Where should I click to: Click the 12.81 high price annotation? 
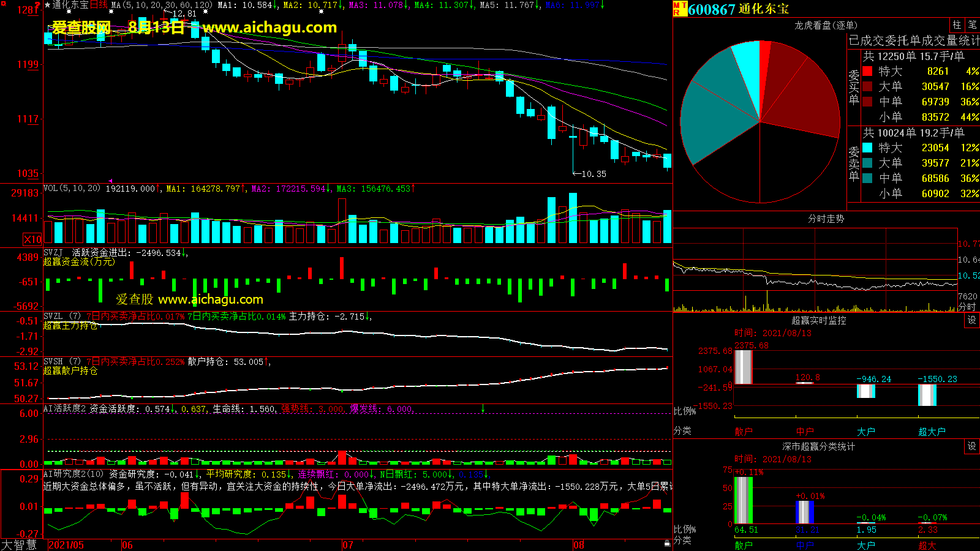184,13
